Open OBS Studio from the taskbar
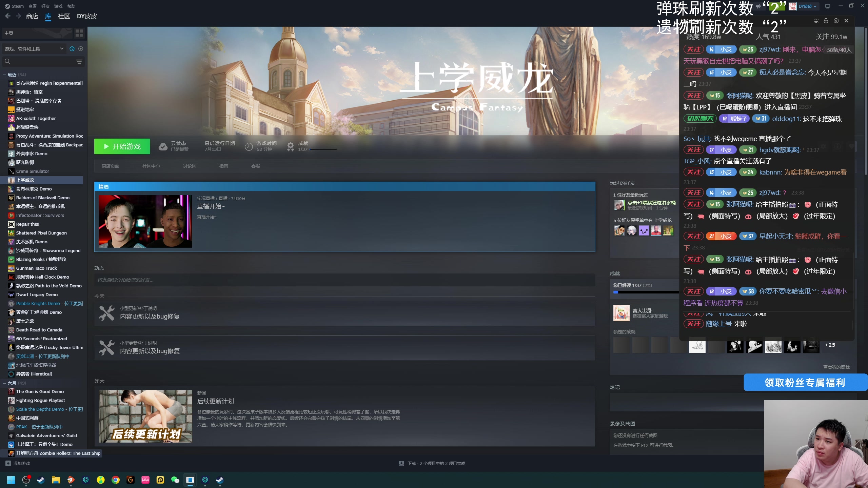The height and width of the screenshot is (488, 868). coord(26,480)
